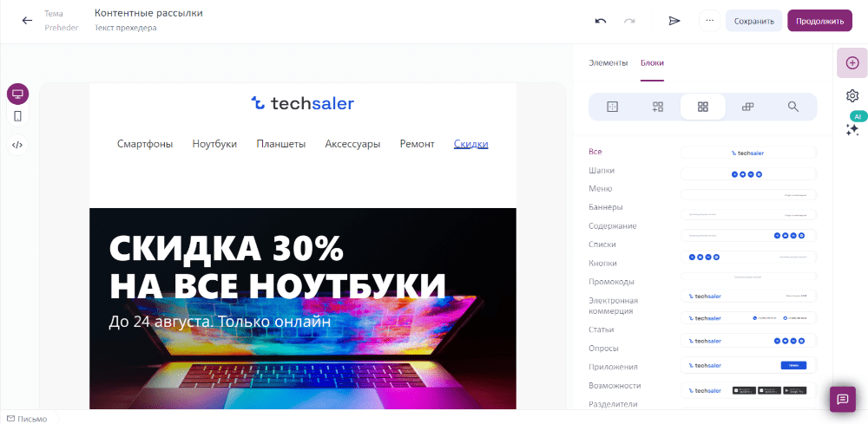Filter blocks by Баннеры category

click(x=606, y=207)
